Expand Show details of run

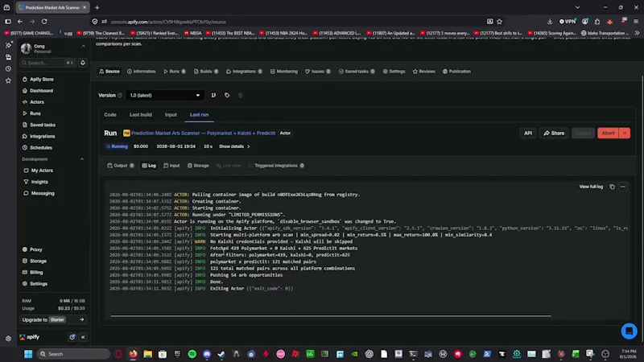[x=234, y=146]
